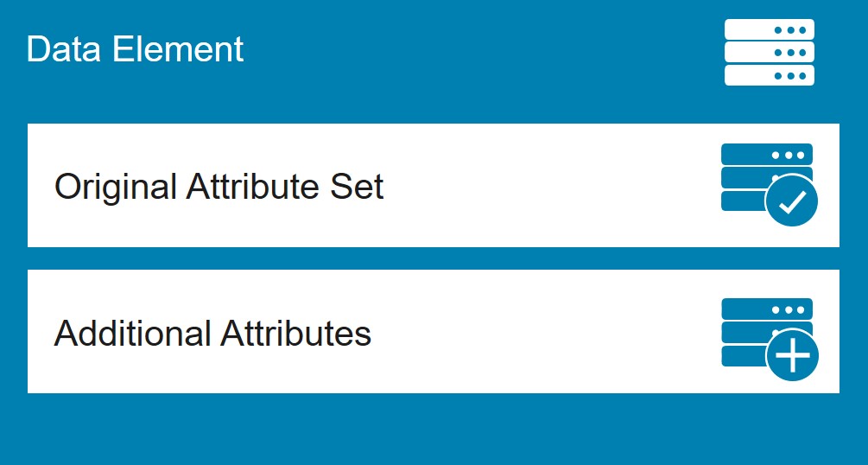Select the Data Element title text
Image resolution: width=868 pixels, height=465 pixels.
pyautogui.click(x=135, y=48)
